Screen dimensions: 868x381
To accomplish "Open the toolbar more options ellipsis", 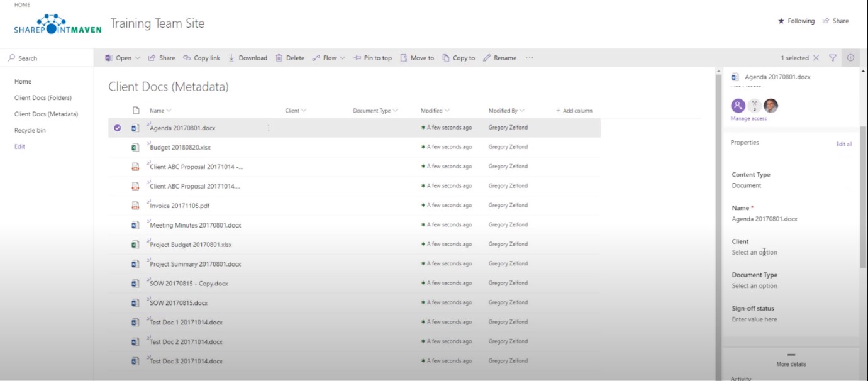I will point(530,58).
